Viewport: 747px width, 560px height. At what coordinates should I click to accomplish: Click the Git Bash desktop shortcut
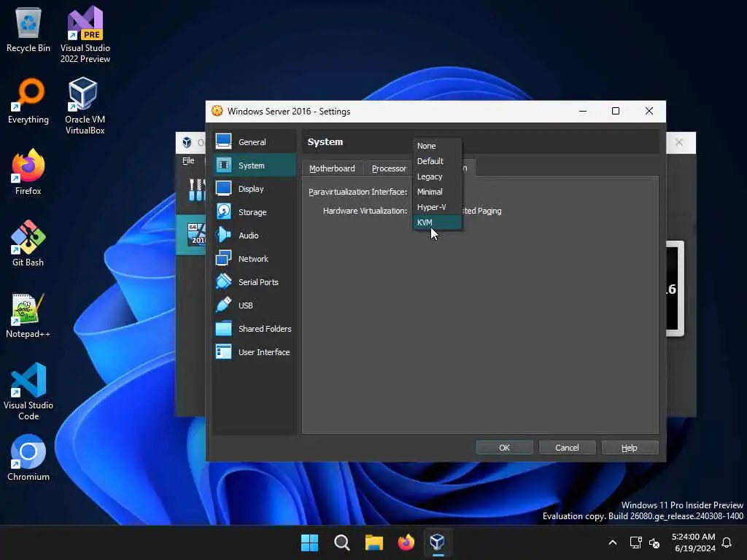[x=28, y=244]
